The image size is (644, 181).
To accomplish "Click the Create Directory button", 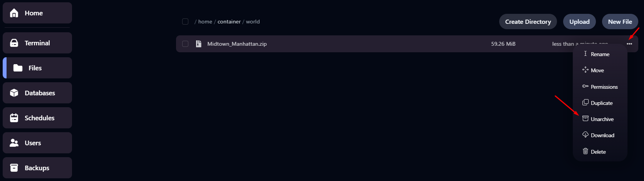I will (x=528, y=22).
